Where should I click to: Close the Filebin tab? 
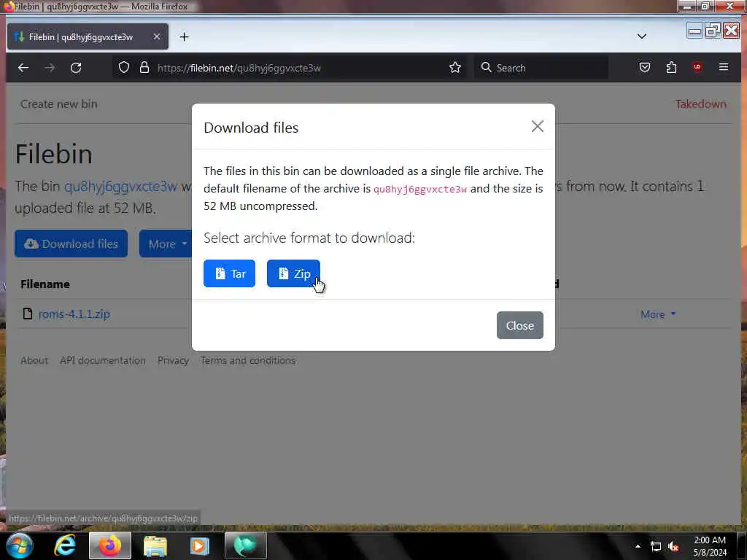click(156, 36)
